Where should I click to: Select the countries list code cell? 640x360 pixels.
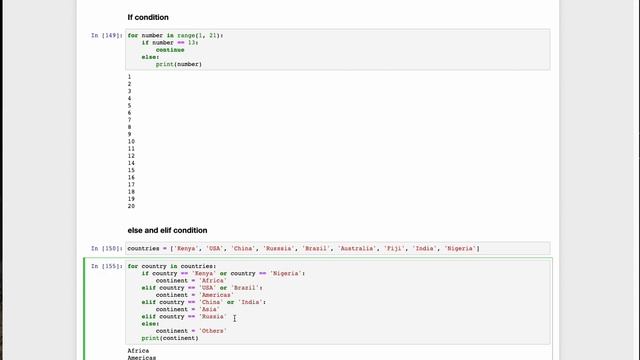tap(338, 249)
